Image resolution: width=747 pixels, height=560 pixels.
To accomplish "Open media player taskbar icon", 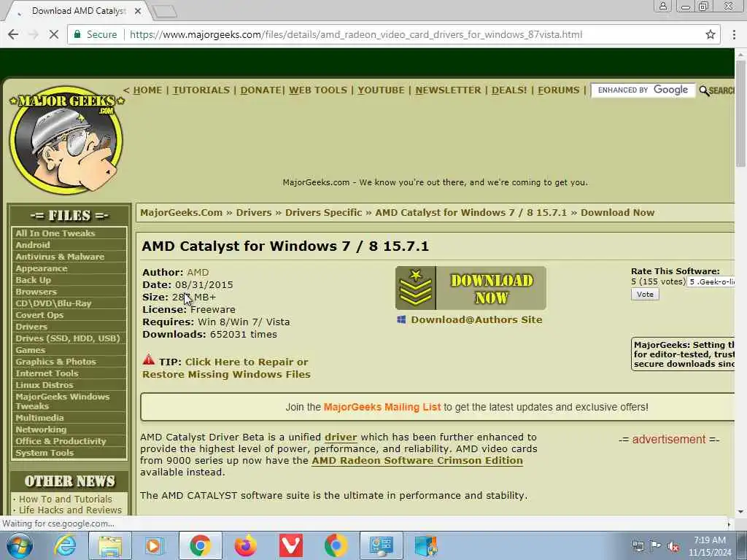I will 153,545.
